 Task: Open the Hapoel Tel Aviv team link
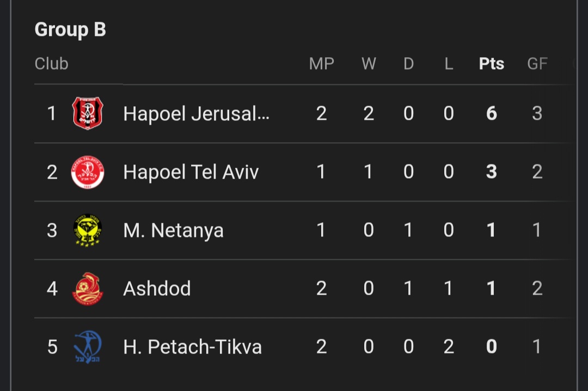click(191, 172)
